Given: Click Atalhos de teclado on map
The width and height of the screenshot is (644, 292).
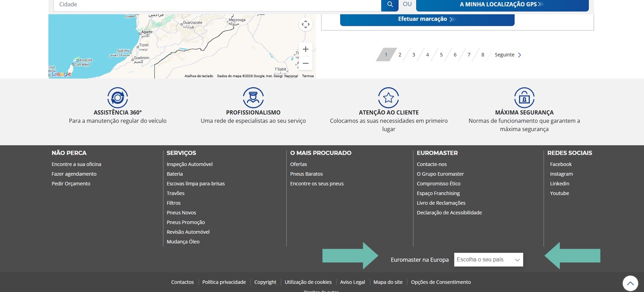Looking at the screenshot, I should pyautogui.click(x=199, y=76).
